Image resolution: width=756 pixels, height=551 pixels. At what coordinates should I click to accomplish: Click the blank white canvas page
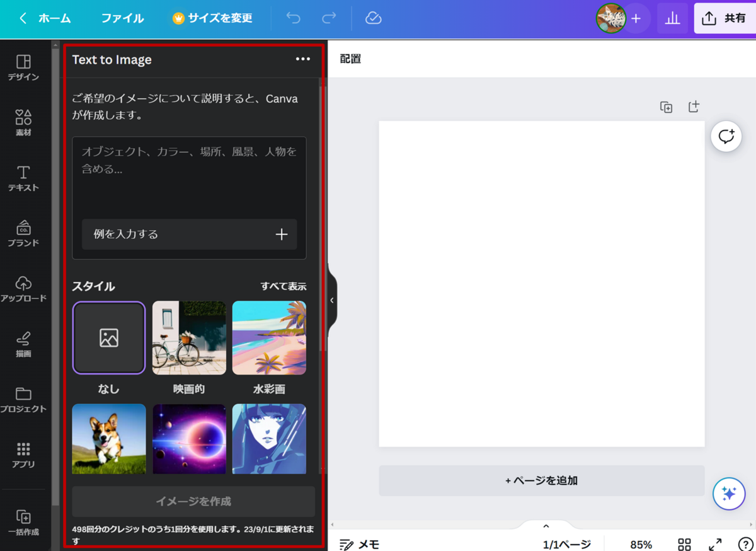click(x=541, y=284)
